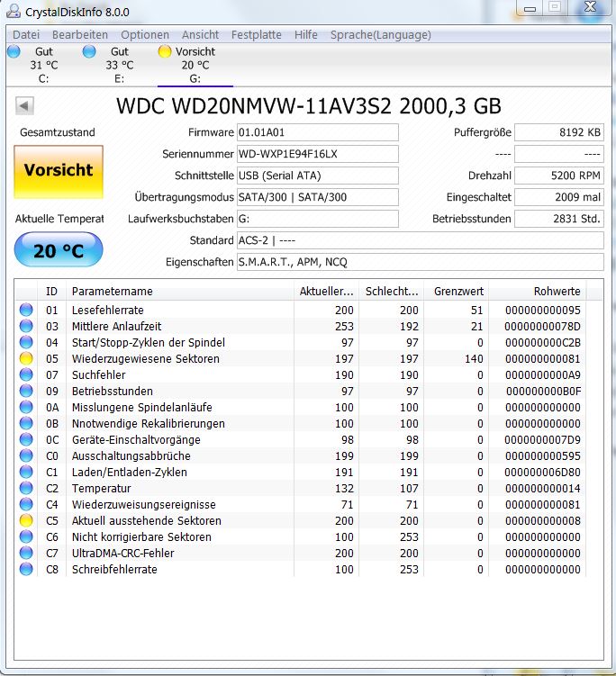Click the Seriennummer field WD-WXP1E94F16LX
The width and height of the screenshot is (616, 676).
pyautogui.click(x=318, y=154)
